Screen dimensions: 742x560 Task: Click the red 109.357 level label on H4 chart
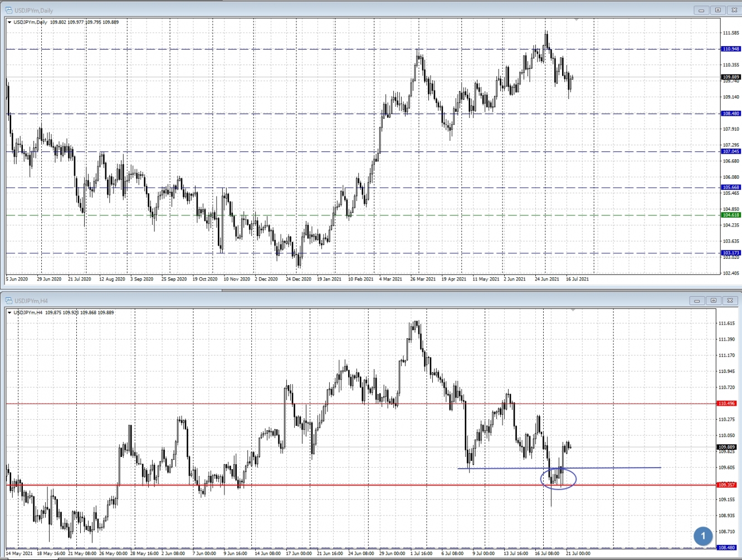point(727,485)
